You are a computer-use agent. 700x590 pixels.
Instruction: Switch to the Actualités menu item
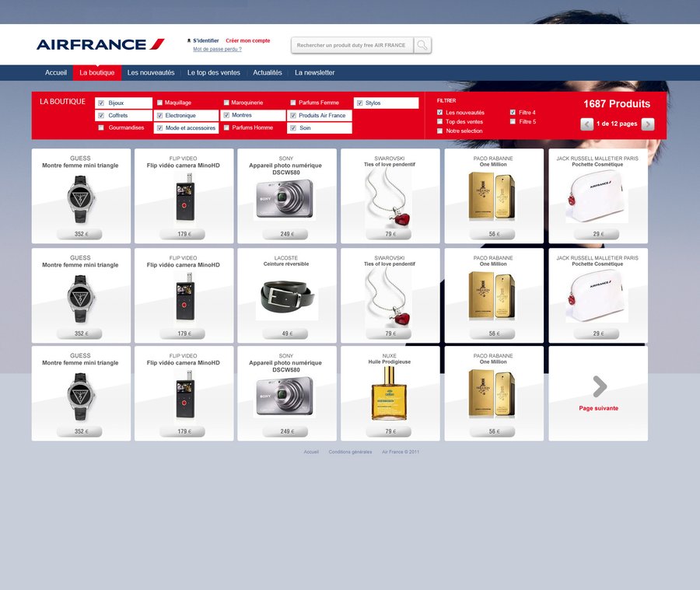pos(268,73)
